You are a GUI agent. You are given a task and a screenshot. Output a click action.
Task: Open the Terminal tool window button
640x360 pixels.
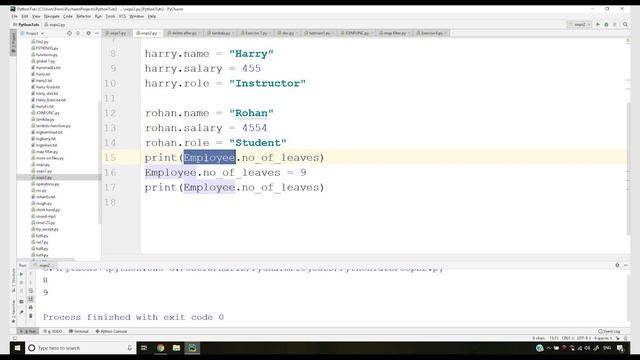click(79, 331)
